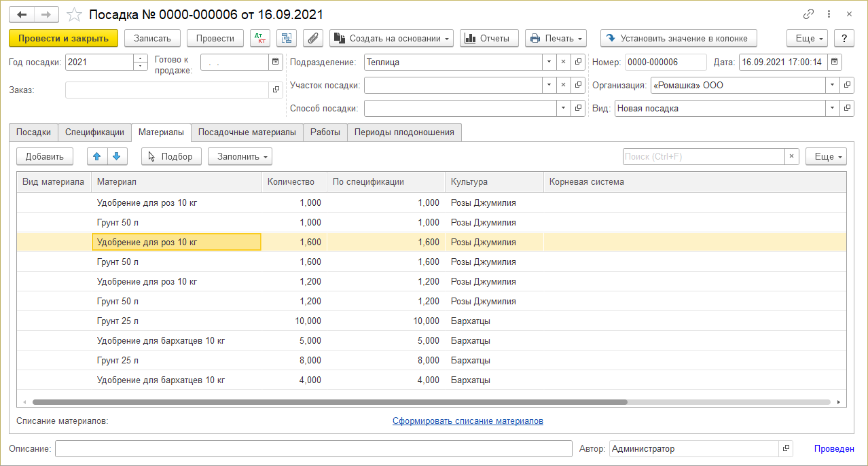This screenshot has height=466, width=868.
Task: Copy link using chain icon
Action: pos(808,14)
